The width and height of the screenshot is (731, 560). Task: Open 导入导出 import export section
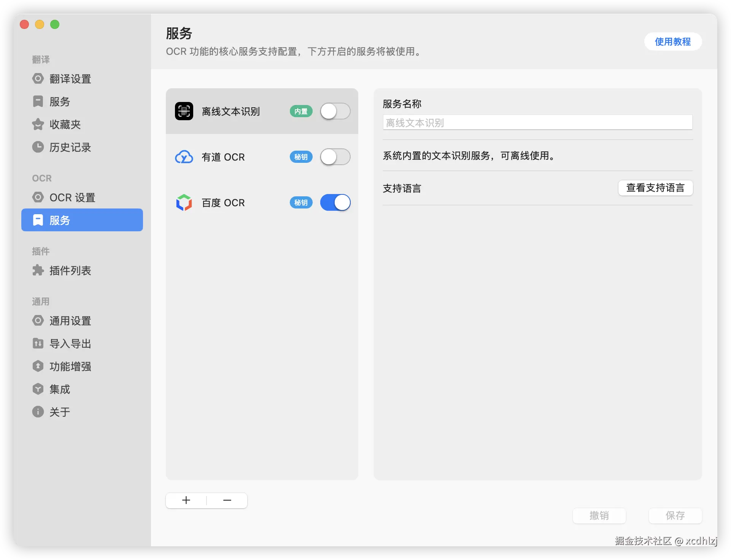70,344
